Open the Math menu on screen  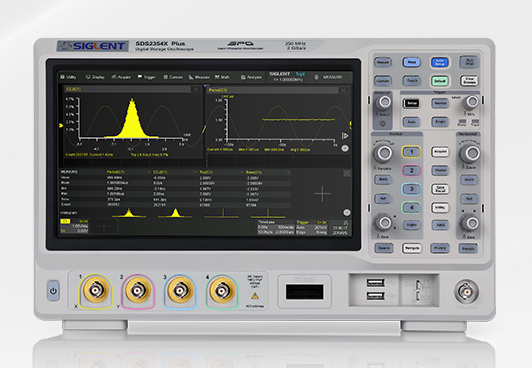point(222,77)
